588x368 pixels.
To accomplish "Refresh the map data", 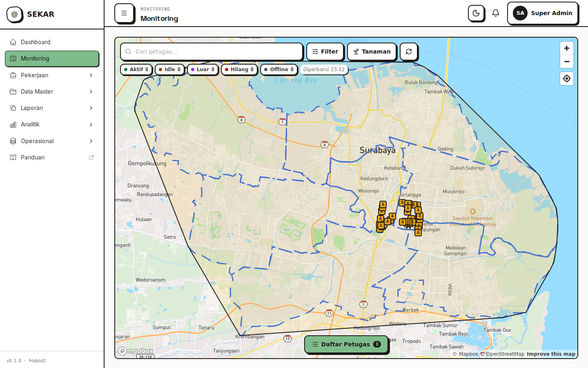I will 409,52.
